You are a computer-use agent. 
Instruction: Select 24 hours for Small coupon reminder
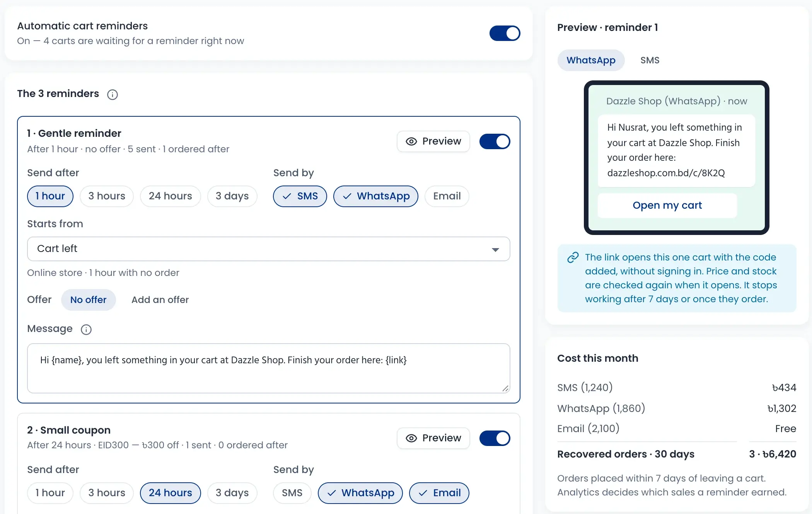(x=171, y=493)
